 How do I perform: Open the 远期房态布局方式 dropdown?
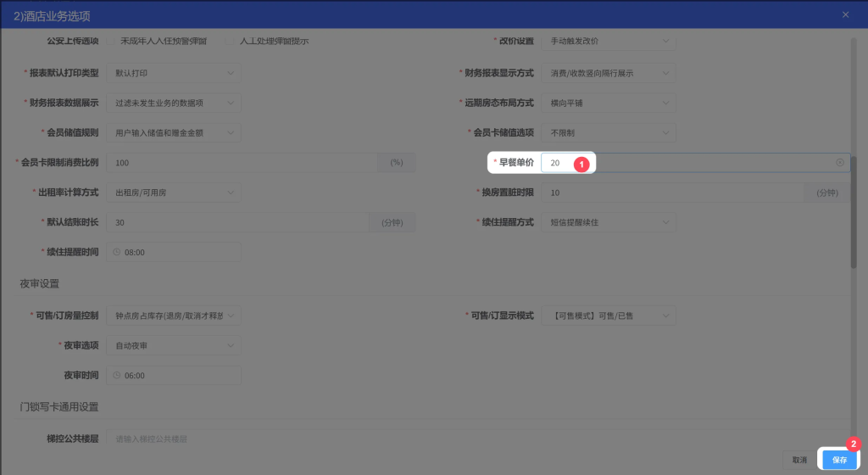pyautogui.click(x=609, y=103)
